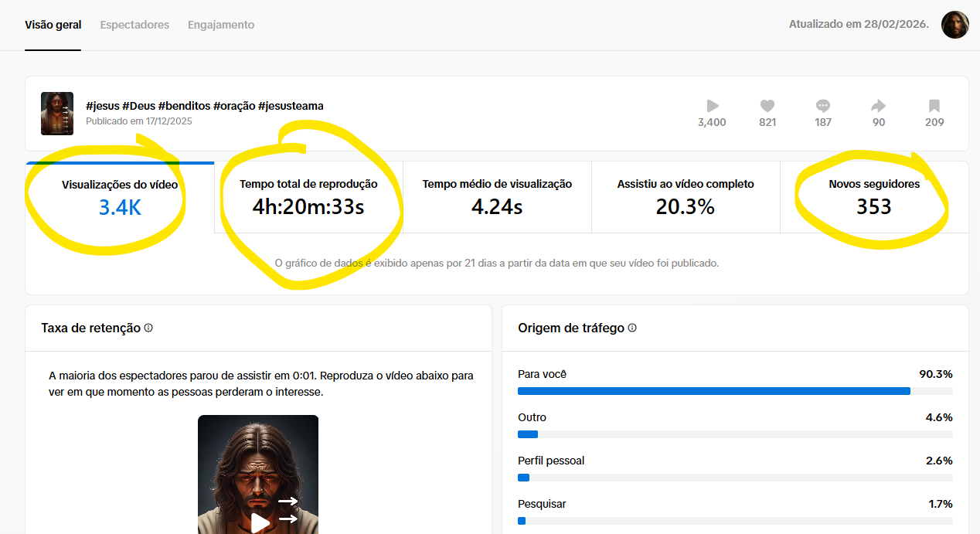Image resolution: width=980 pixels, height=534 pixels.
Task: Select Tempo total de reprodução metric card
Action: click(308, 197)
